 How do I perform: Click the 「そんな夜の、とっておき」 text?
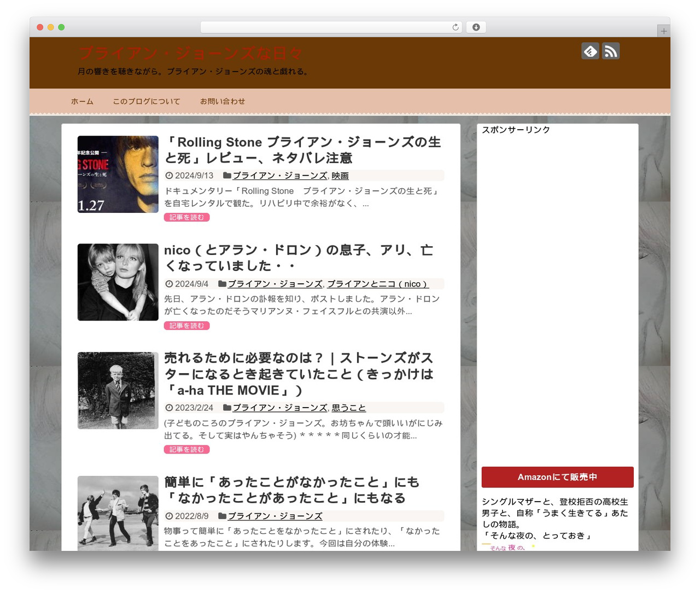[x=537, y=536]
